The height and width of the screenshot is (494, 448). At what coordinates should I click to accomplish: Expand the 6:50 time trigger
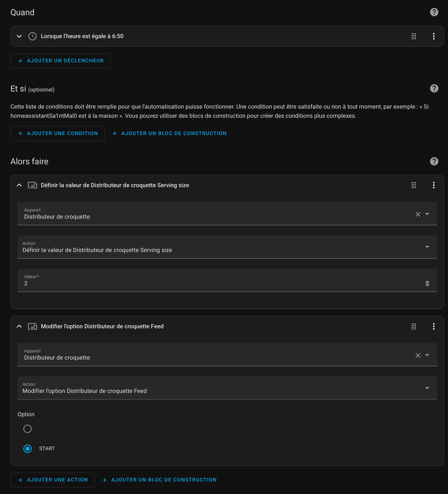click(19, 36)
